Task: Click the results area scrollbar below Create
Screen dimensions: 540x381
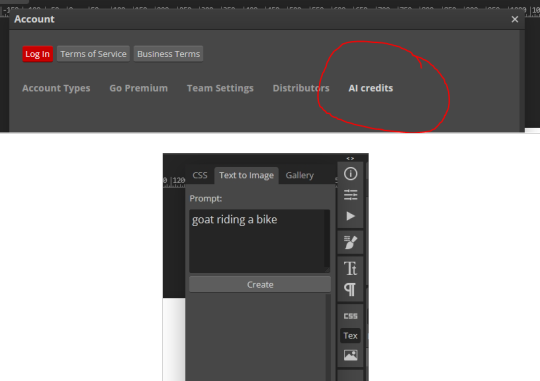Action: point(328,338)
